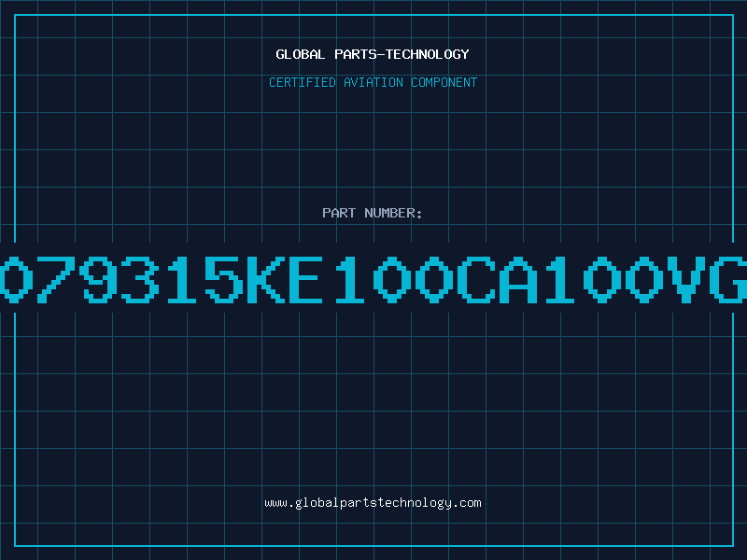
Task: Click the GLOBAL PARTS-TECHNOLOGY header title
Action: pos(373,54)
